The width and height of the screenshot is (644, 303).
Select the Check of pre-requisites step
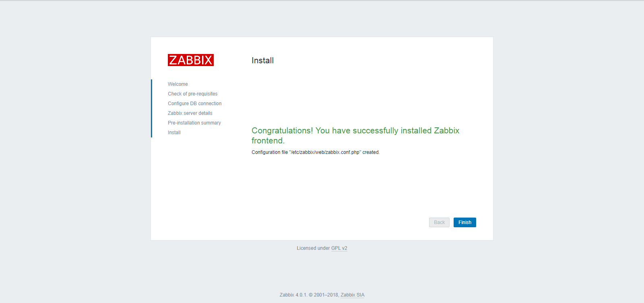[x=193, y=94]
